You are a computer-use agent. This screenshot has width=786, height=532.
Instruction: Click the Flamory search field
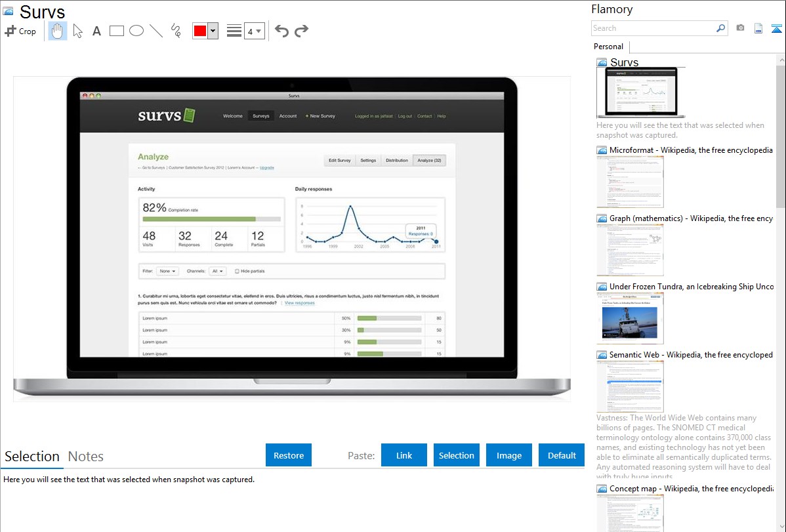click(653, 28)
